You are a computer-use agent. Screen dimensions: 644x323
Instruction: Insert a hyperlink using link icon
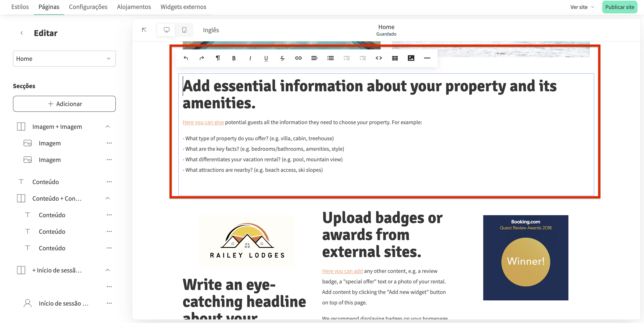[298, 58]
